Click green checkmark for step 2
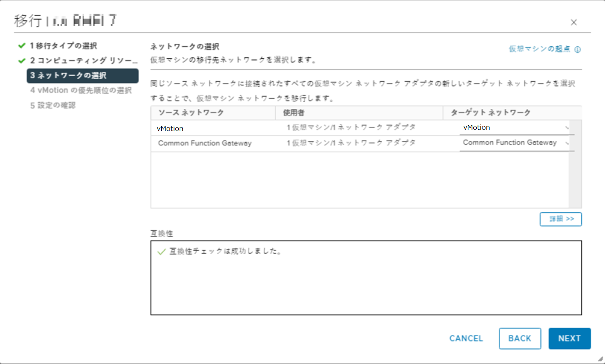This screenshot has height=364, width=605. (22, 61)
